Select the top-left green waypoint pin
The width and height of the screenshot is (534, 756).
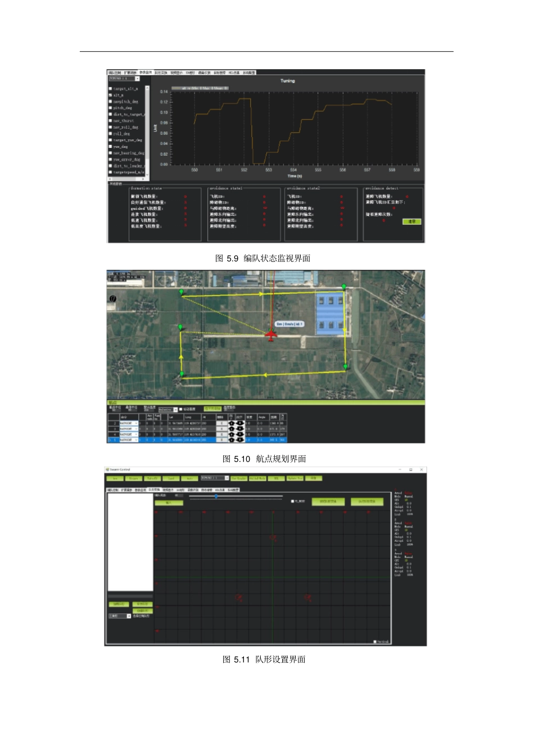coord(182,292)
